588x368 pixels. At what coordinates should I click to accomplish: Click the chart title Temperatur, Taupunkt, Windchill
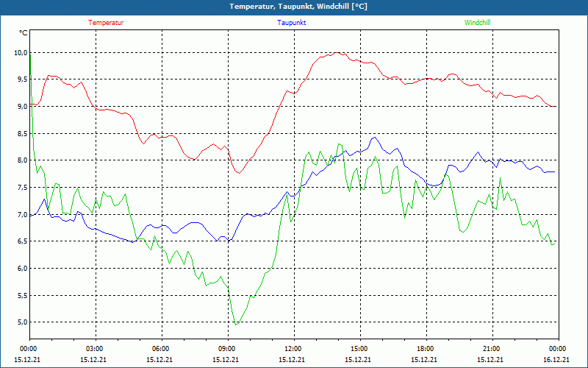tap(298, 7)
